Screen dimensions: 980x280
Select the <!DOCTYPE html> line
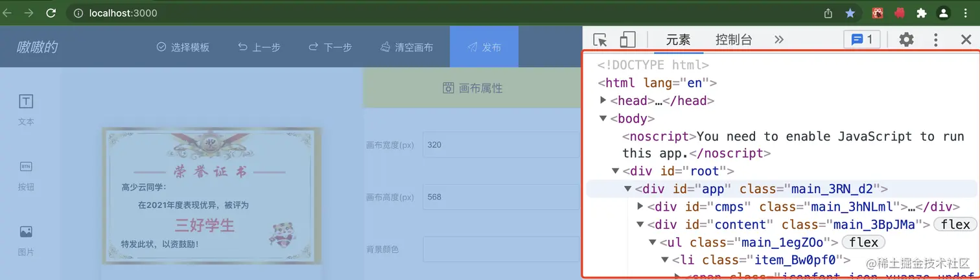coord(653,65)
